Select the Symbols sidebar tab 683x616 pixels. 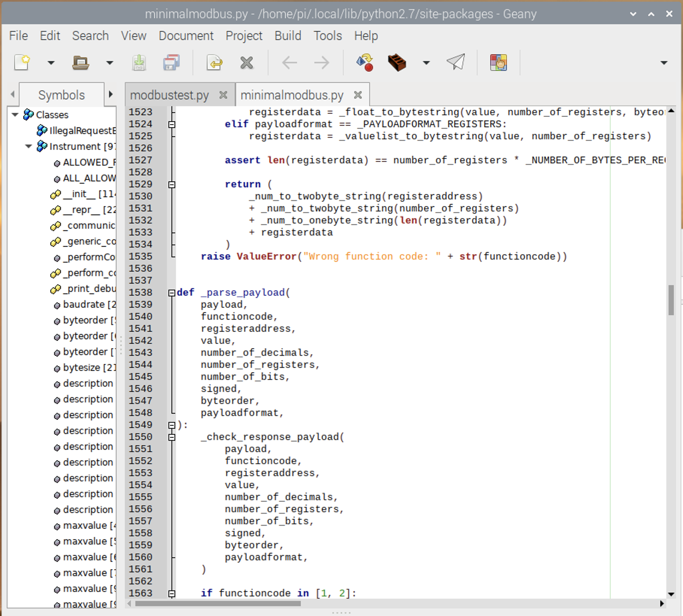pyautogui.click(x=61, y=95)
